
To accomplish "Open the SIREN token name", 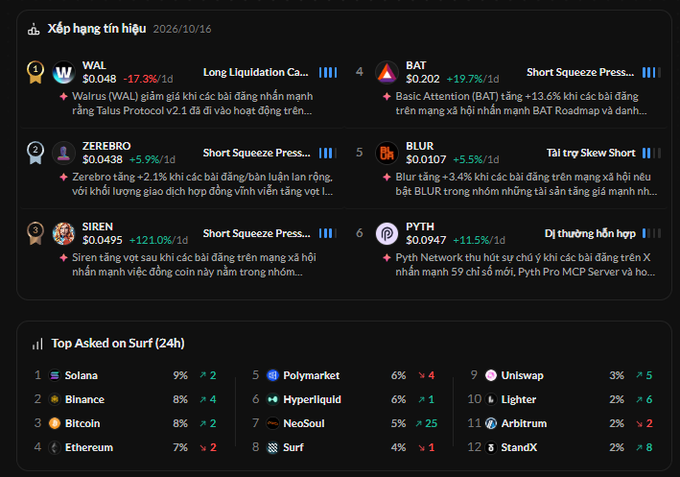I will click(x=98, y=226).
